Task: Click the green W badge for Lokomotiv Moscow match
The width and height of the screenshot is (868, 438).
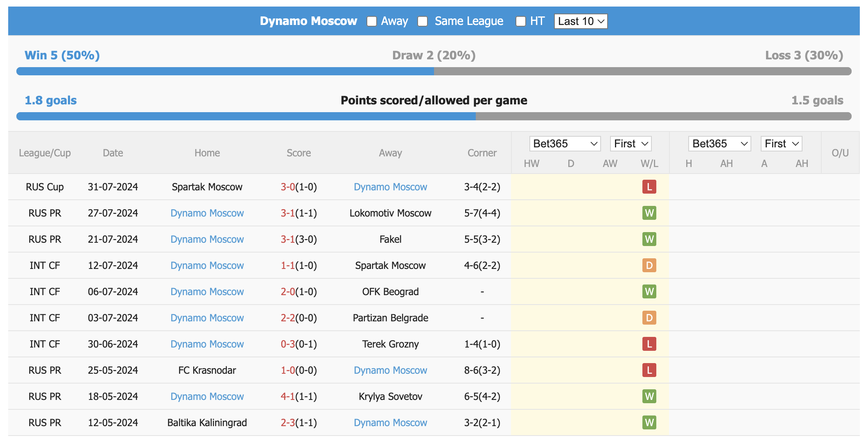Action: tap(649, 213)
